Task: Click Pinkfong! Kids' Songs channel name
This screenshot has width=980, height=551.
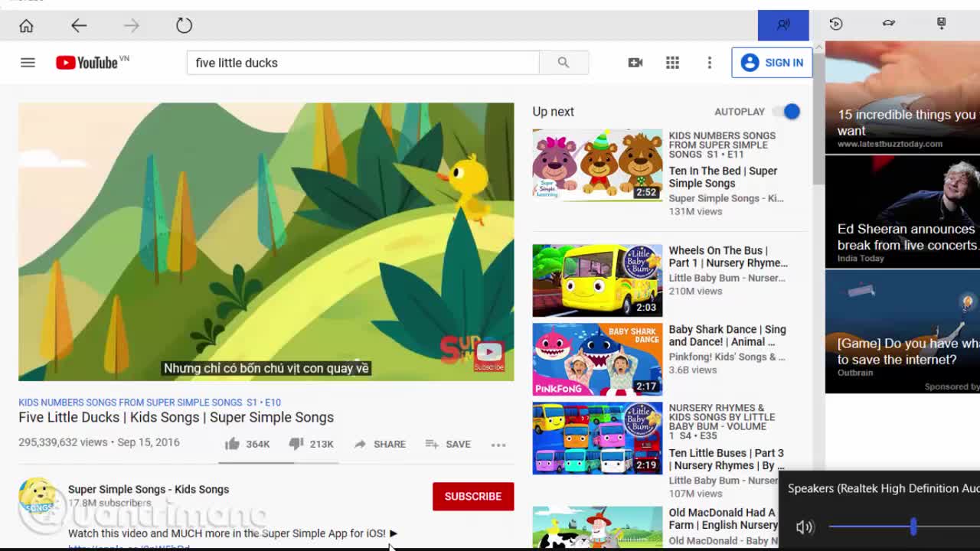Action: click(727, 357)
